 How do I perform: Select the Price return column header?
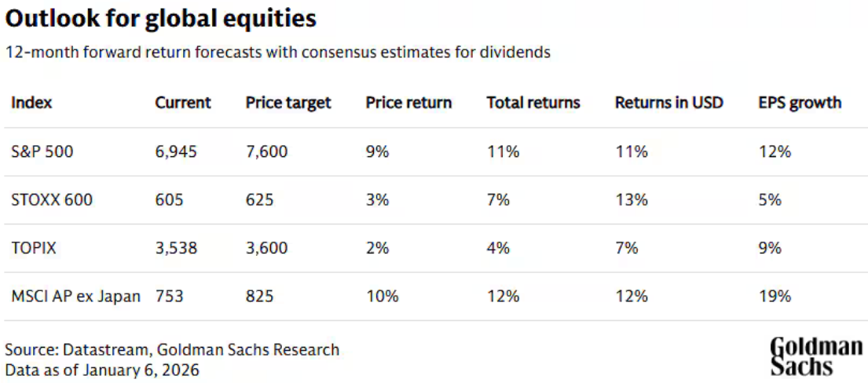[x=408, y=103]
